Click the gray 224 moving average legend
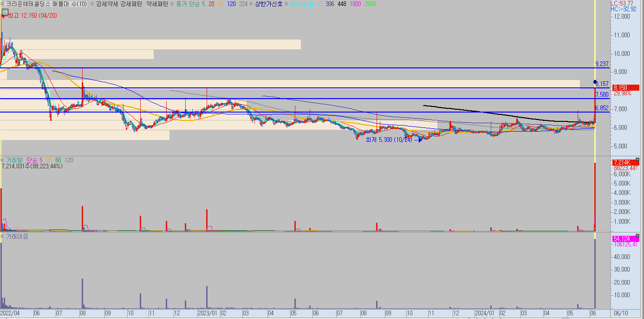The image size is (644, 319). [243, 4]
